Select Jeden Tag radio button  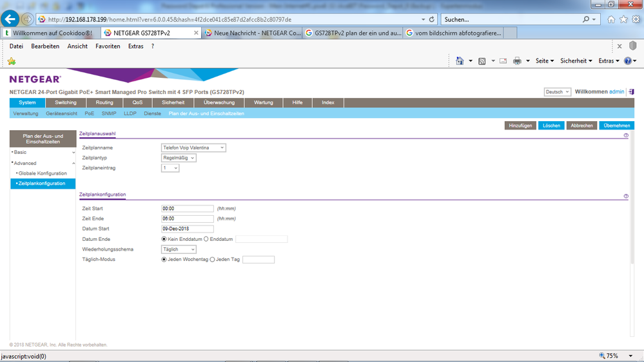click(212, 260)
